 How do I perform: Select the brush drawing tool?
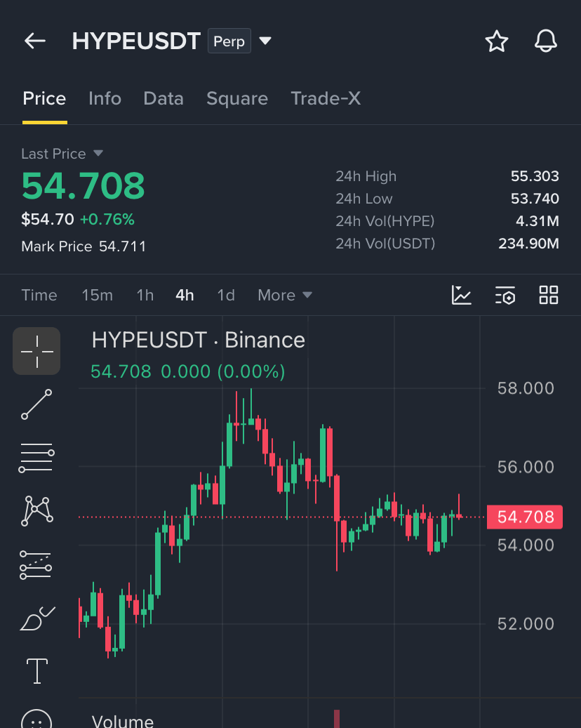38,618
